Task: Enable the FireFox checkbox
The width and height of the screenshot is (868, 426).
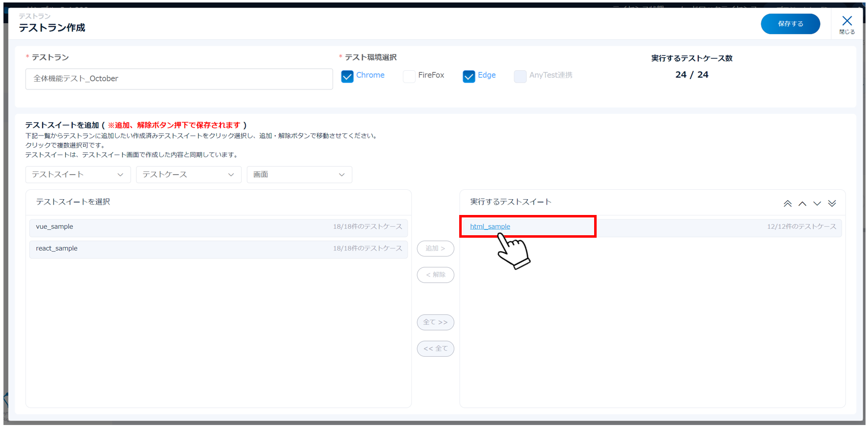Action: pyautogui.click(x=409, y=76)
